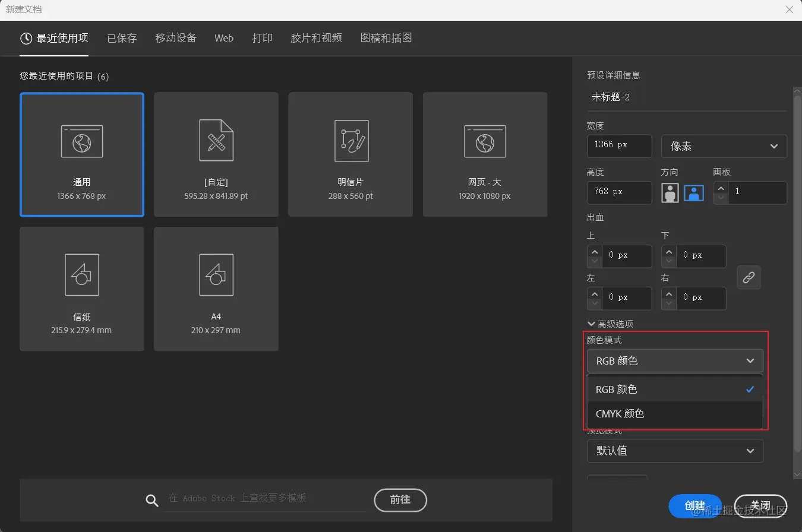Click the clock icon on 最近使用项 tab
This screenshot has width=802, height=532.
point(25,37)
